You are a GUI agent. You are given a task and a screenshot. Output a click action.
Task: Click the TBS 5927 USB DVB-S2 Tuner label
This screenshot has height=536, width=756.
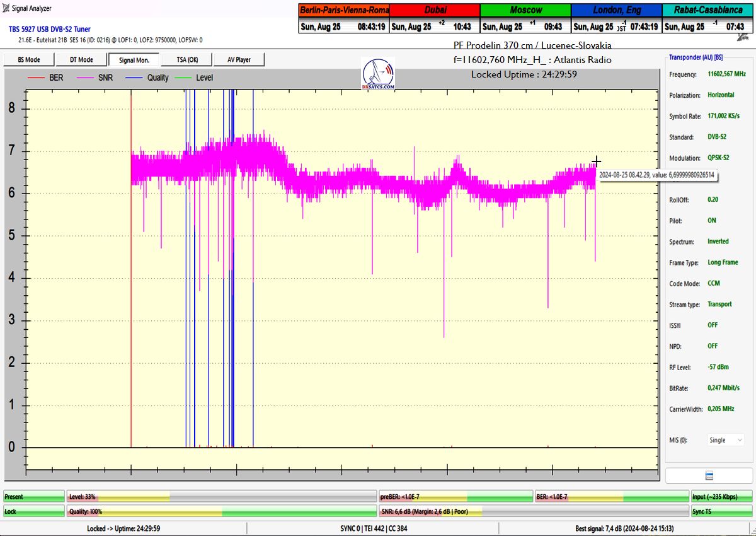pyautogui.click(x=49, y=29)
